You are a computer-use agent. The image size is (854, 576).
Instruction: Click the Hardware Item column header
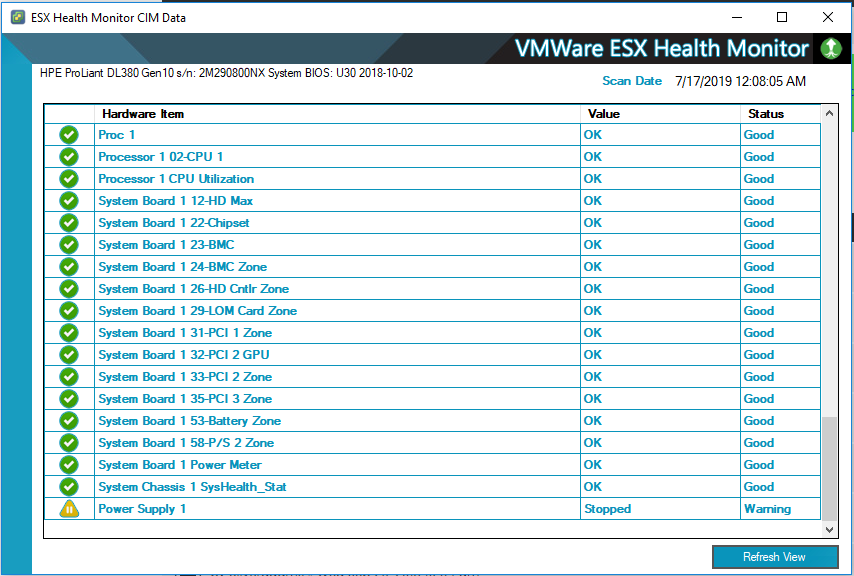tap(145, 113)
